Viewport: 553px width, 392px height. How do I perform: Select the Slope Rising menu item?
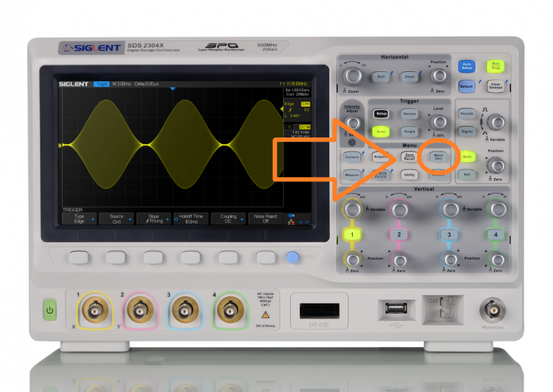pyautogui.click(x=154, y=218)
